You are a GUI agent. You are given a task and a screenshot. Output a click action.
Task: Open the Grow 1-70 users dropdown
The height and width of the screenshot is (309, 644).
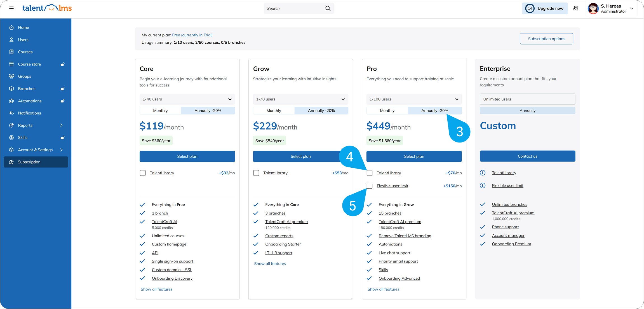click(x=301, y=99)
